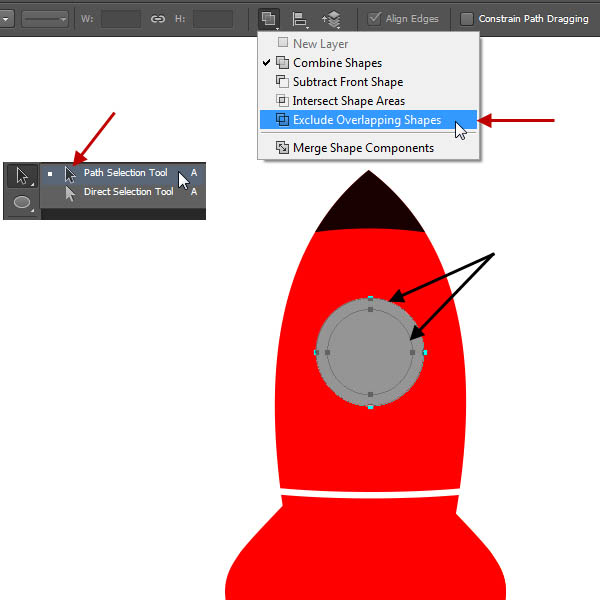
Task: Select the Path Selection tool in the toolbar
Action: point(22,176)
